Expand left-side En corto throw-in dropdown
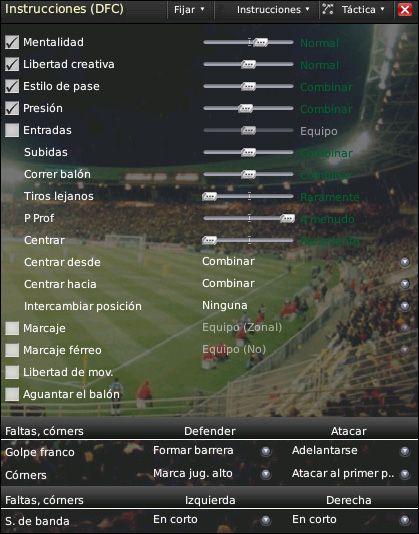 coord(212,520)
